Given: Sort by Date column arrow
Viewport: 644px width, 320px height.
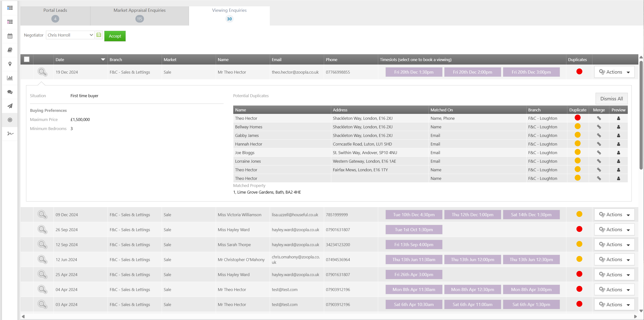Looking at the screenshot, I should click(x=103, y=59).
